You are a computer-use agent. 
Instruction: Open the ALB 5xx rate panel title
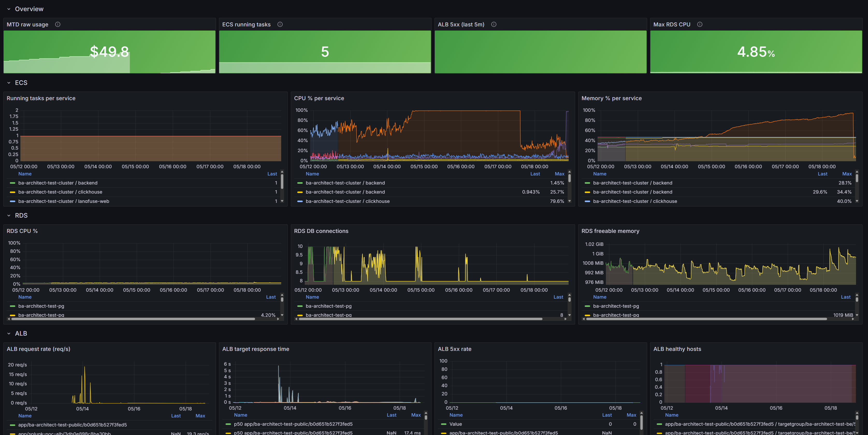pyautogui.click(x=454, y=349)
